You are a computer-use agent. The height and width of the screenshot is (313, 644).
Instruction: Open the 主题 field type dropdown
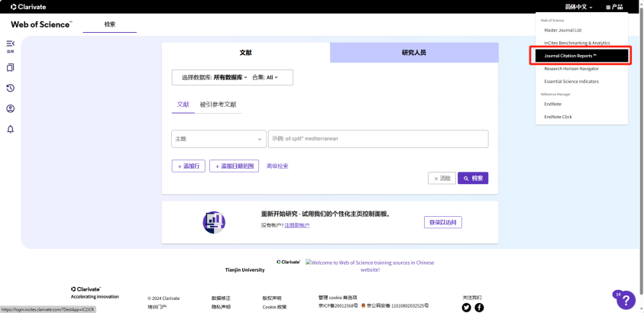[x=218, y=139]
